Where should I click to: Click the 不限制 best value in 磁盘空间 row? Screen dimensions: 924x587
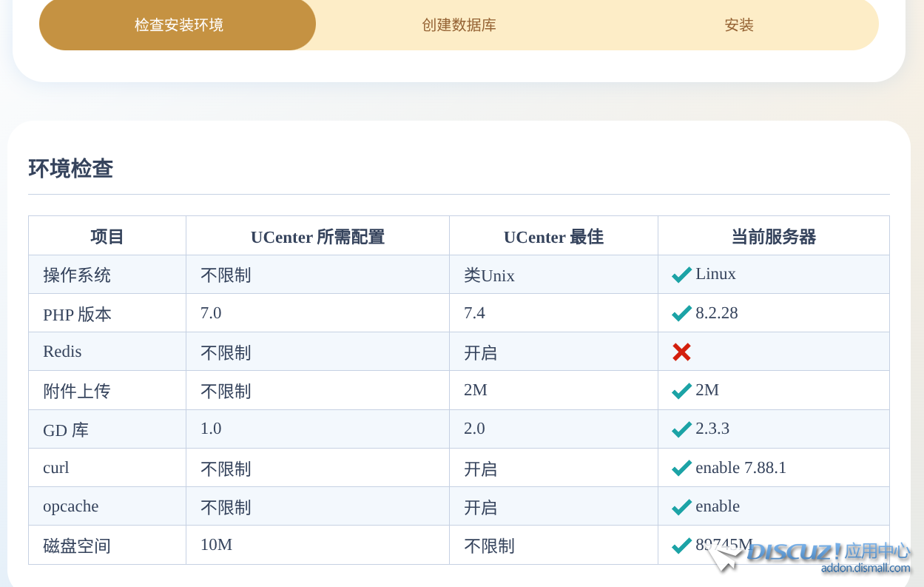(489, 546)
